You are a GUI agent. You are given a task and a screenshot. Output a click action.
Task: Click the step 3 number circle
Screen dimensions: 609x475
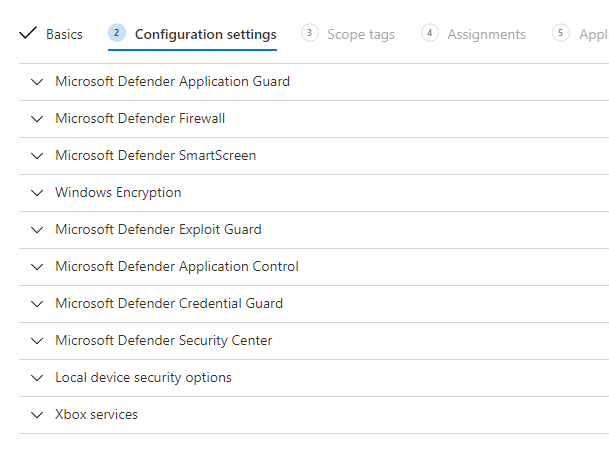coord(310,33)
